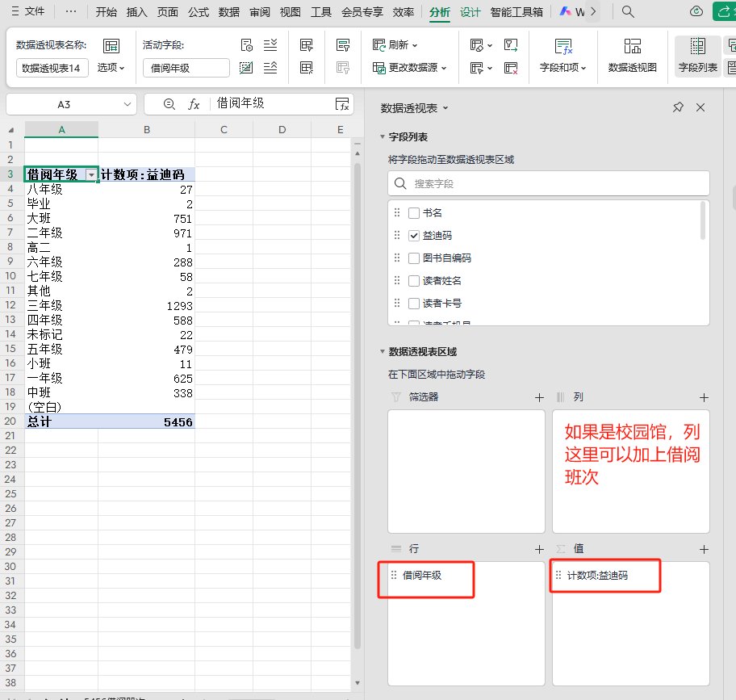Image resolution: width=736 pixels, height=700 pixels.
Task: Open the 数据透视图 (PivotChart) tool
Action: [632, 55]
